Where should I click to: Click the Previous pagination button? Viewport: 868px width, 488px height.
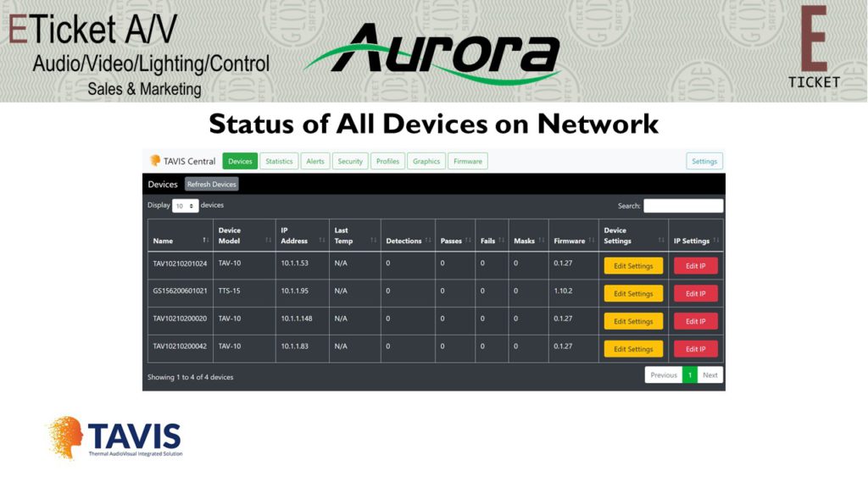pyautogui.click(x=664, y=375)
